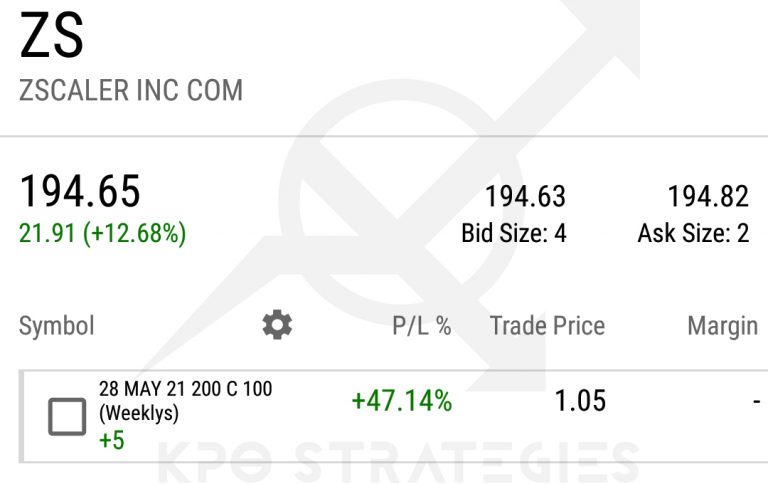768x484 pixels.
Task: Click the +47.14% P/L value
Action: (x=401, y=401)
